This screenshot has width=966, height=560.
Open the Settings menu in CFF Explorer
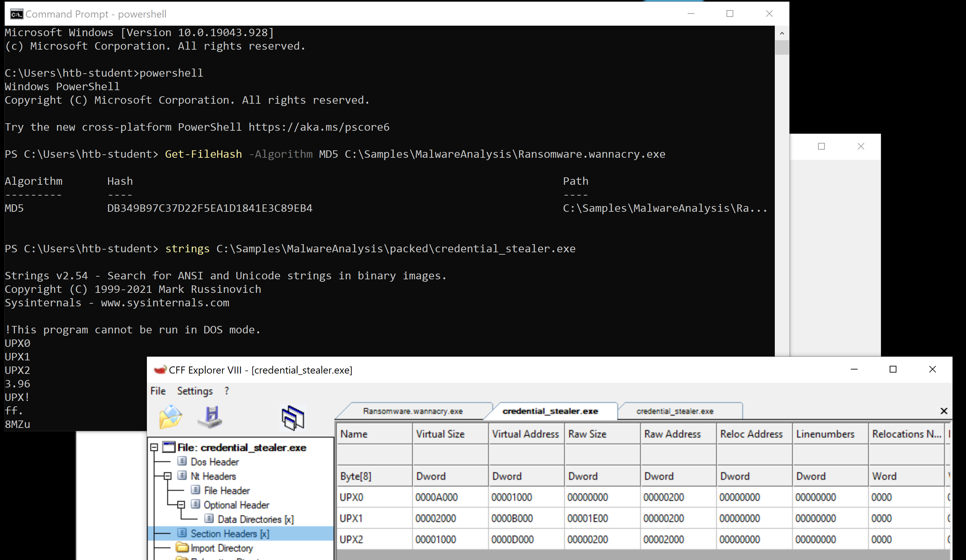[195, 391]
